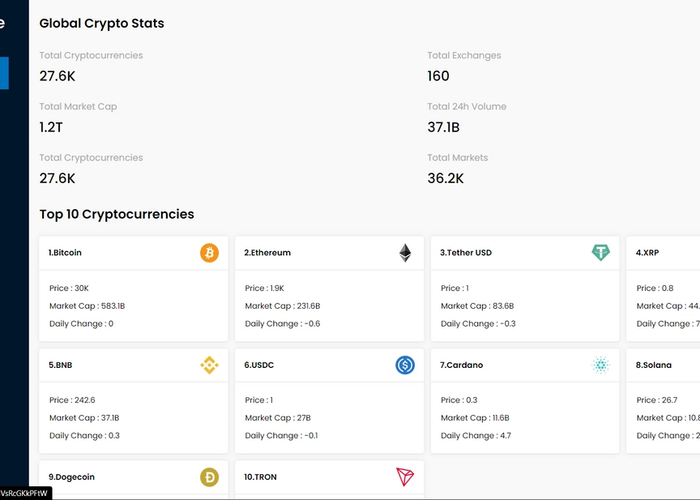Click the Cardano logo icon
Image resolution: width=700 pixels, height=500 pixels.
pos(600,365)
